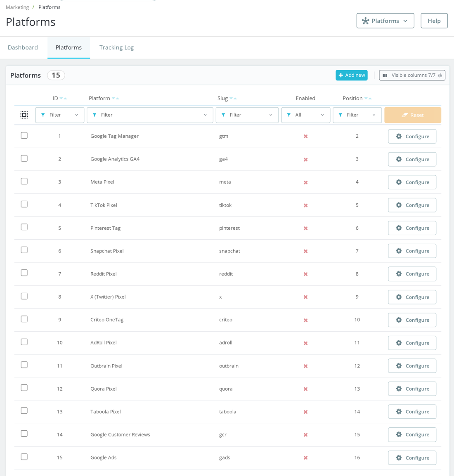Configure Snapchat Pixel platform
Image resolution: width=454 pixels, height=476 pixels.
coord(412,251)
